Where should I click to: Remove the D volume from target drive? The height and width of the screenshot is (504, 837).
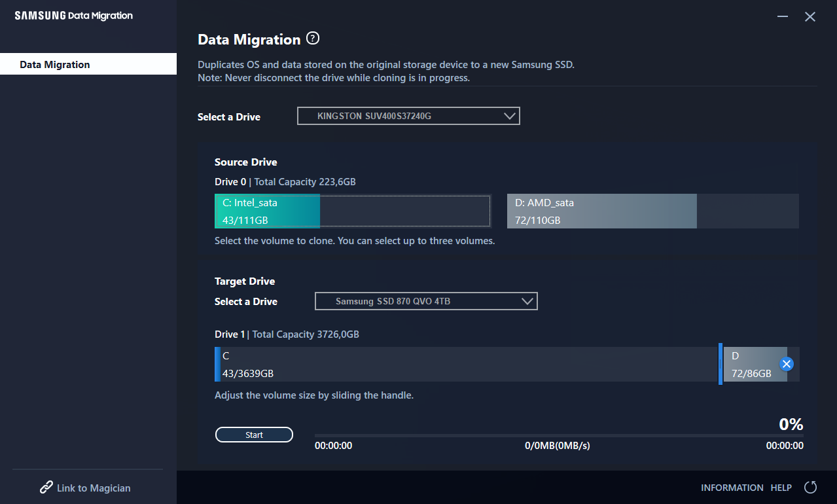tap(787, 364)
